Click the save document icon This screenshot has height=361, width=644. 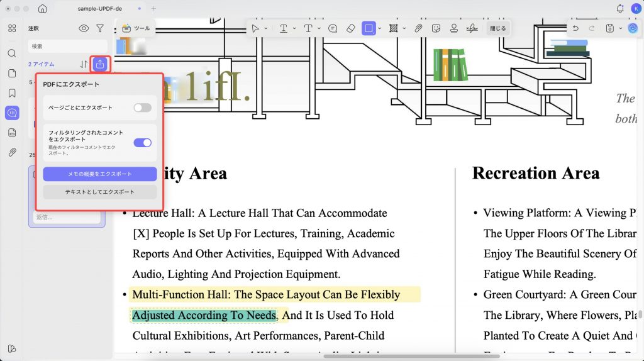click(610, 28)
